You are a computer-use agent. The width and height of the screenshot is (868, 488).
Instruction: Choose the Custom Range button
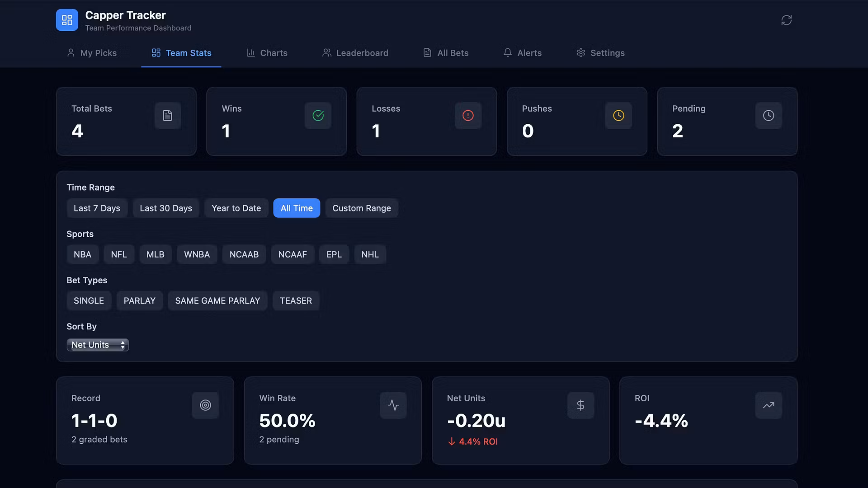[x=362, y=208]
